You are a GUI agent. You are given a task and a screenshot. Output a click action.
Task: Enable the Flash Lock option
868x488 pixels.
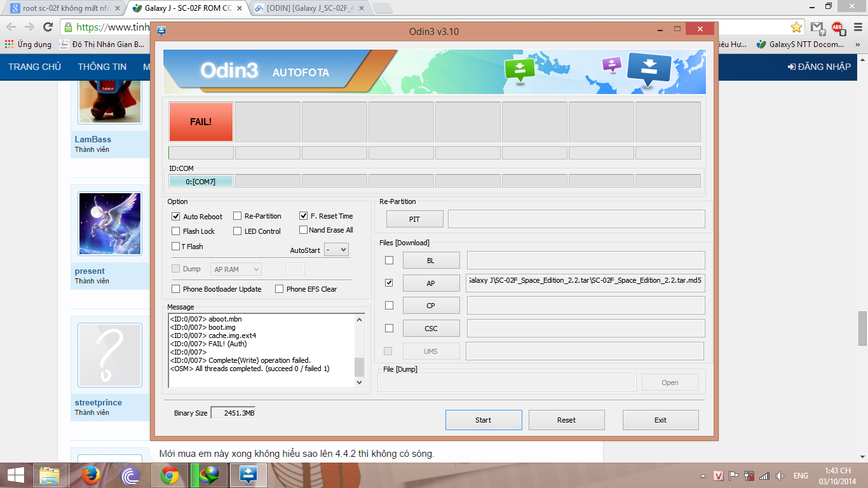click(176, 231)
